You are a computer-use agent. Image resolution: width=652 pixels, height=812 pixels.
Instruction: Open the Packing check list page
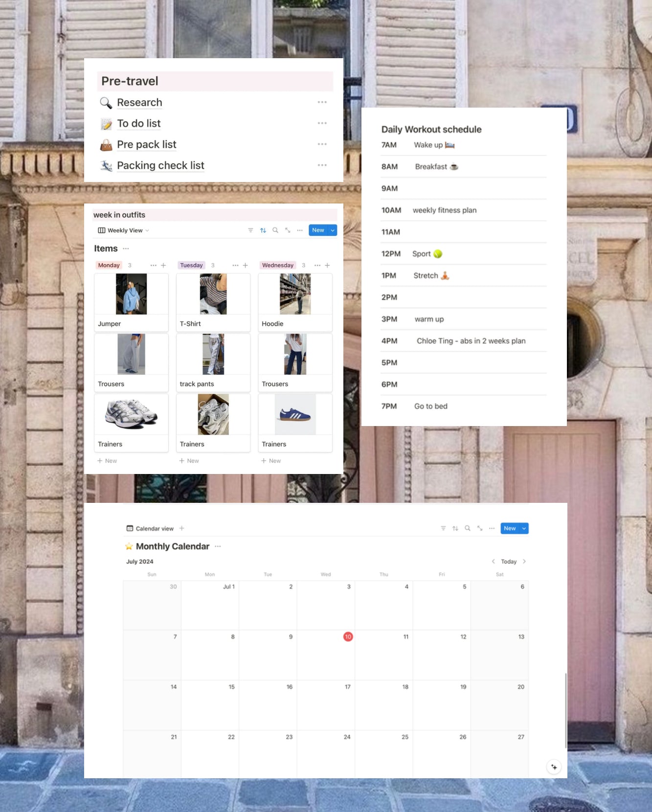click(x=160, y=166)
